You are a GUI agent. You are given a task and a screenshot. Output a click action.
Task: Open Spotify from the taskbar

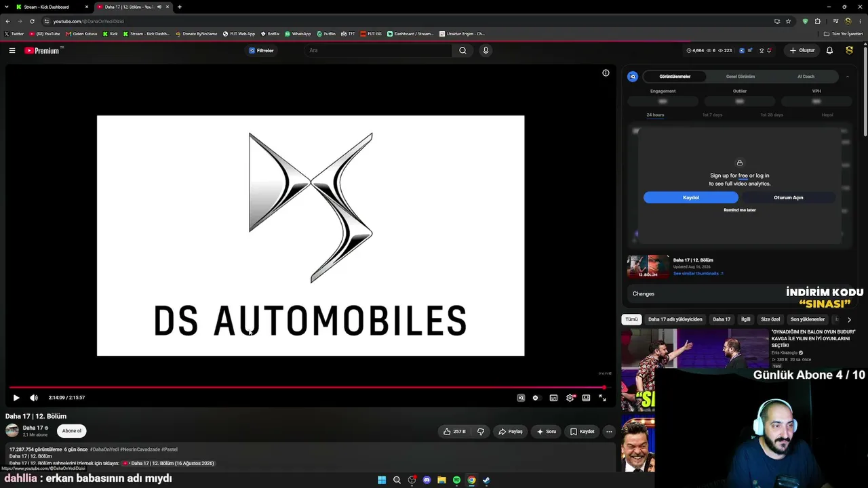(456, 480)
